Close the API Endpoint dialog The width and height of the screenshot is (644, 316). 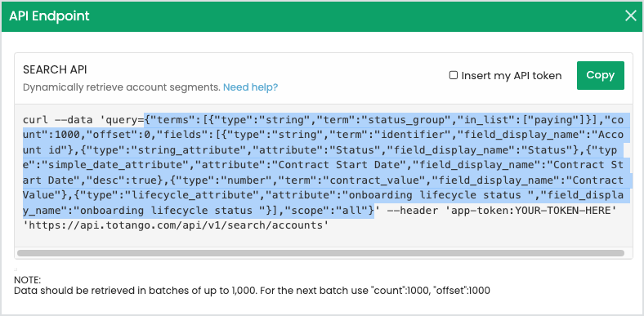(x=630, y=16)
